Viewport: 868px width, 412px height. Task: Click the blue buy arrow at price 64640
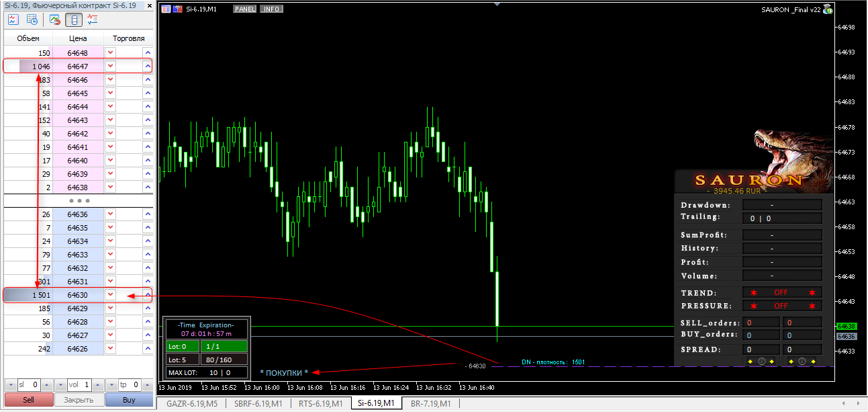147,160
